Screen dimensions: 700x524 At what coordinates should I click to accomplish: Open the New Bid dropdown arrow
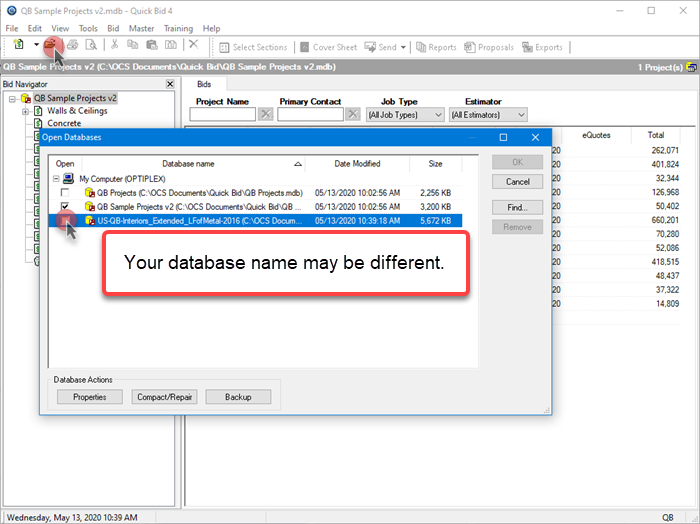point(36,45)
